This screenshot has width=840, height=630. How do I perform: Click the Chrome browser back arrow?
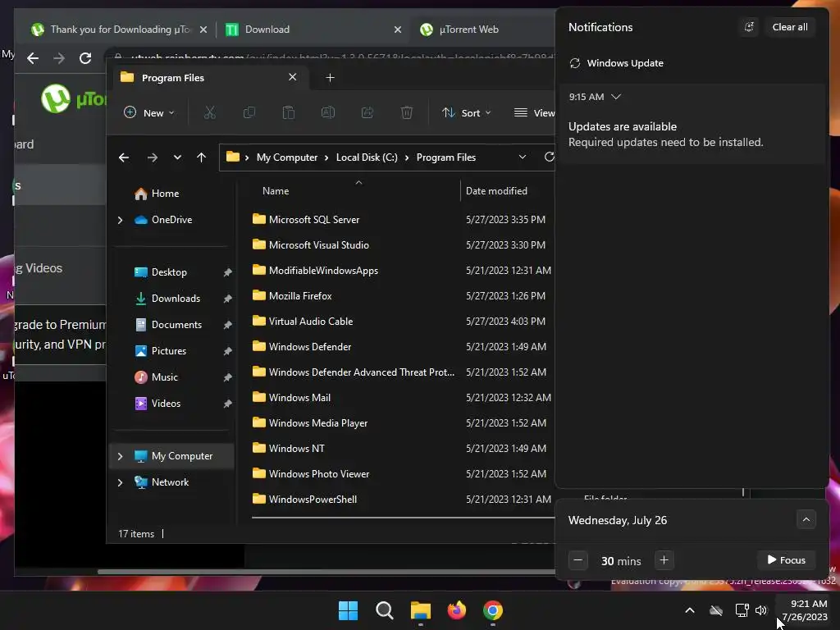tap(33, 58)
